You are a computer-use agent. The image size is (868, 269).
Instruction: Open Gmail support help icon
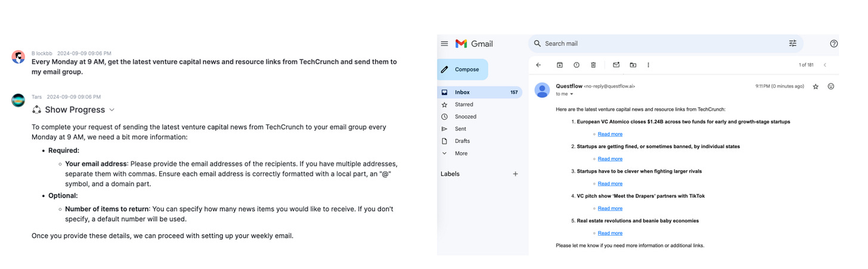[x=833, y=43]
